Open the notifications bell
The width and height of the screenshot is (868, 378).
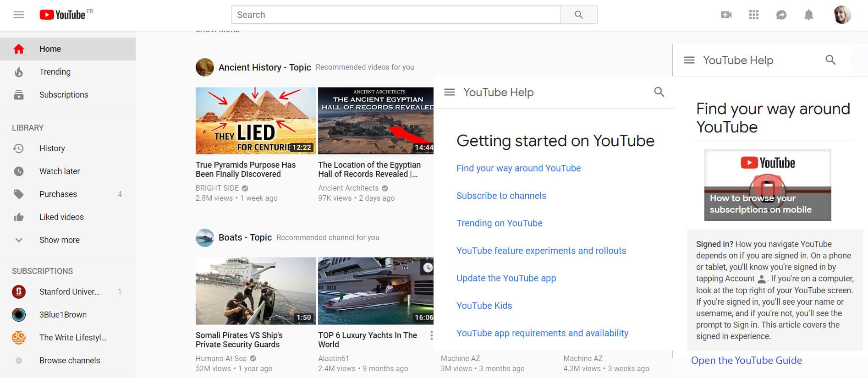808,15
